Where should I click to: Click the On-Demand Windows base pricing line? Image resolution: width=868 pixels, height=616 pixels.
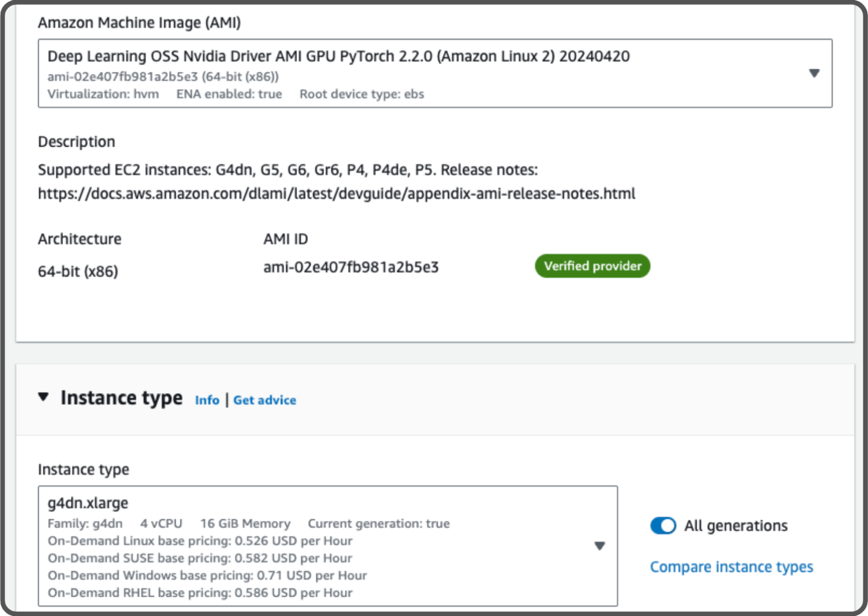207,575
